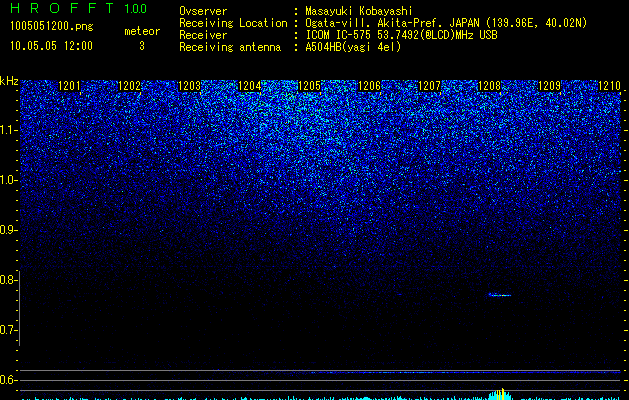Click the 1.0 kHz frequency label
629x400 pixels.
pos(8,180)
